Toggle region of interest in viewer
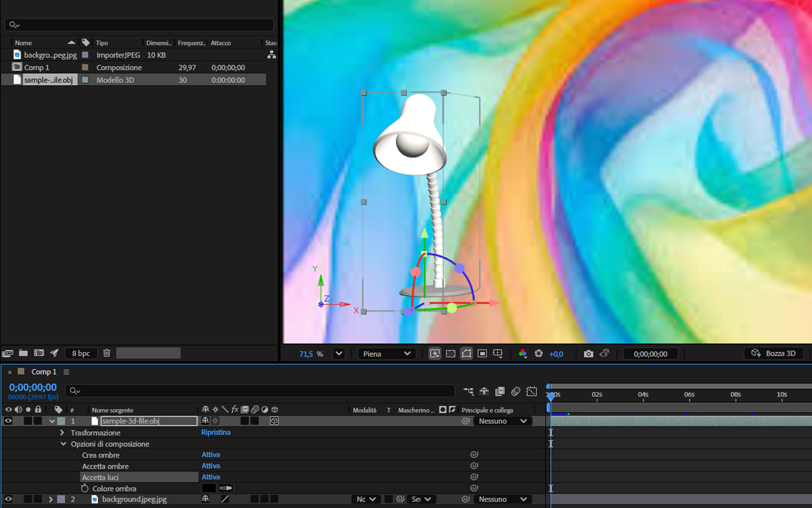 point(482,353)
